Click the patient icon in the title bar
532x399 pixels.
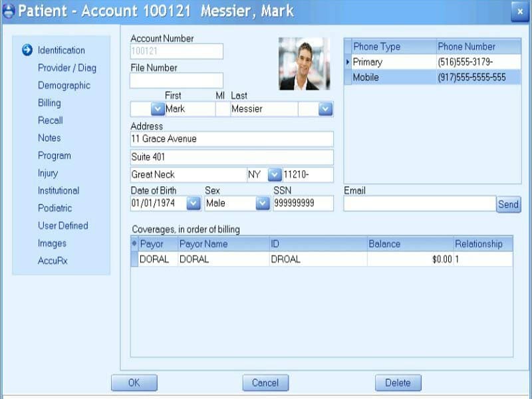point(7,11)
